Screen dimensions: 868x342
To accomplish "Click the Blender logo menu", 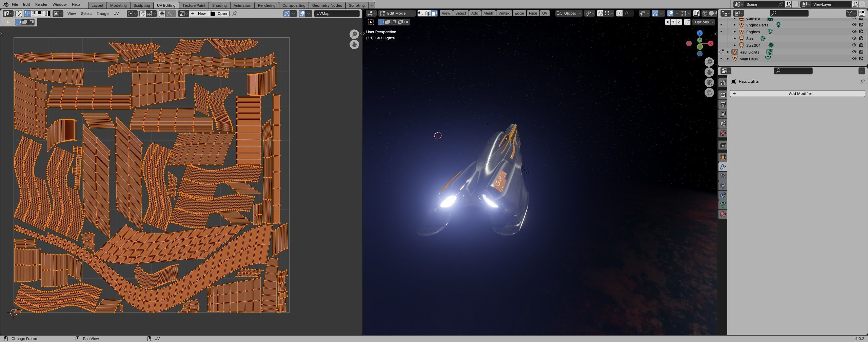I will [x=5, y=4].
